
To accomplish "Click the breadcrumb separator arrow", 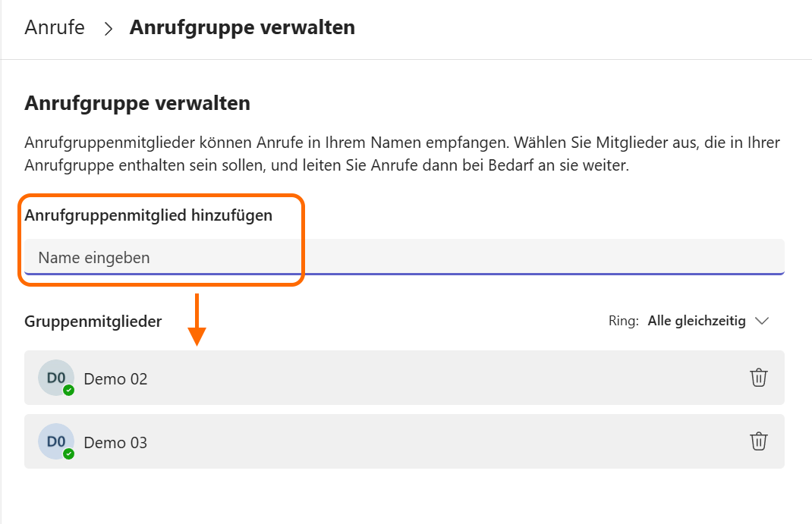I will (108, 29).
